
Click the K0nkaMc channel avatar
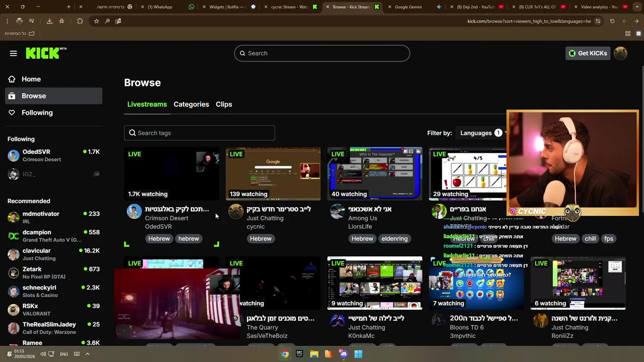tap(337, 321)
